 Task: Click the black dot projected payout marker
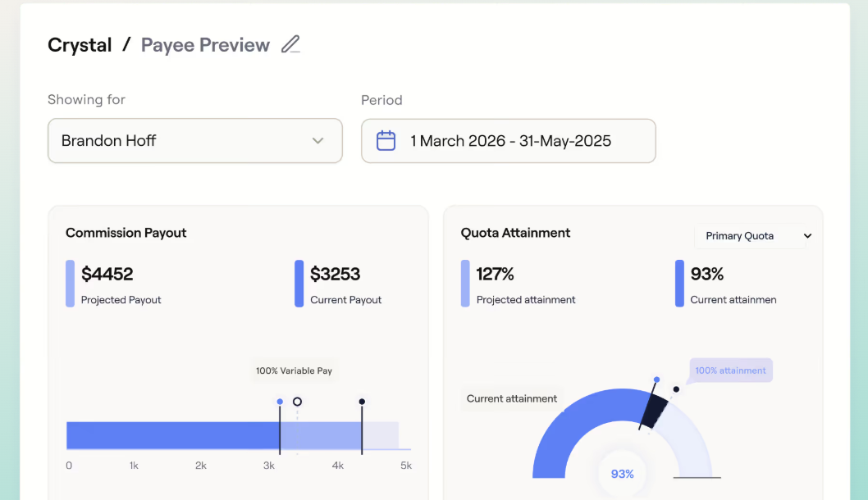pyautogui.click(x=362, y=402)
